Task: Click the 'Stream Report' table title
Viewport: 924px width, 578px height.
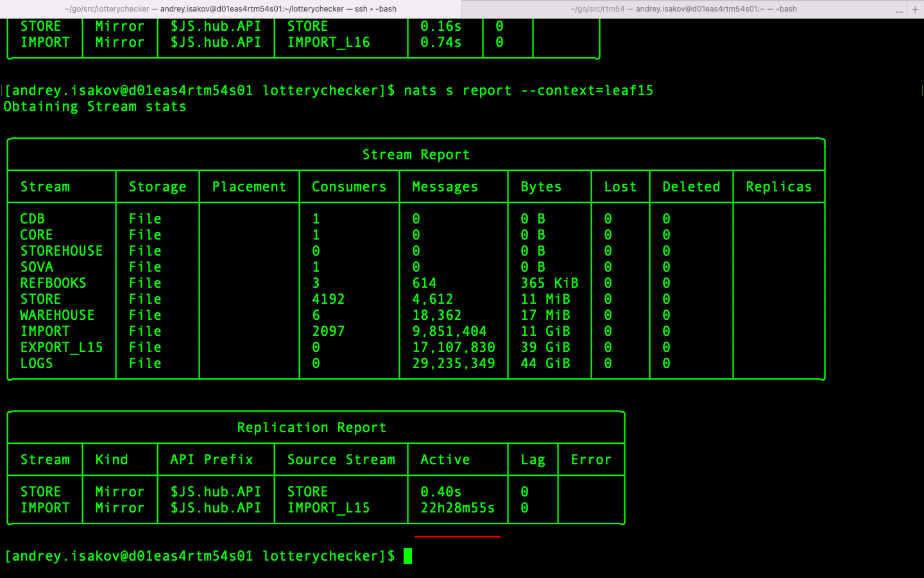Action: 416,155
